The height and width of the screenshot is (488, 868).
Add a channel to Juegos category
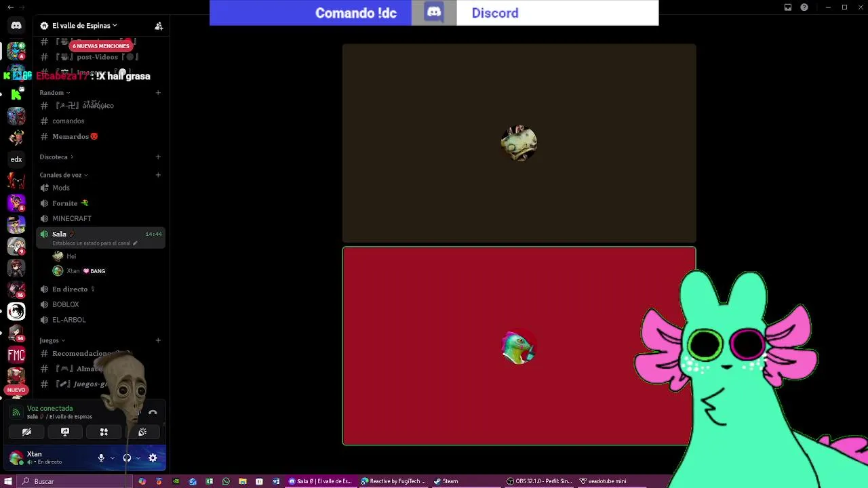click(x=158, y=340)
